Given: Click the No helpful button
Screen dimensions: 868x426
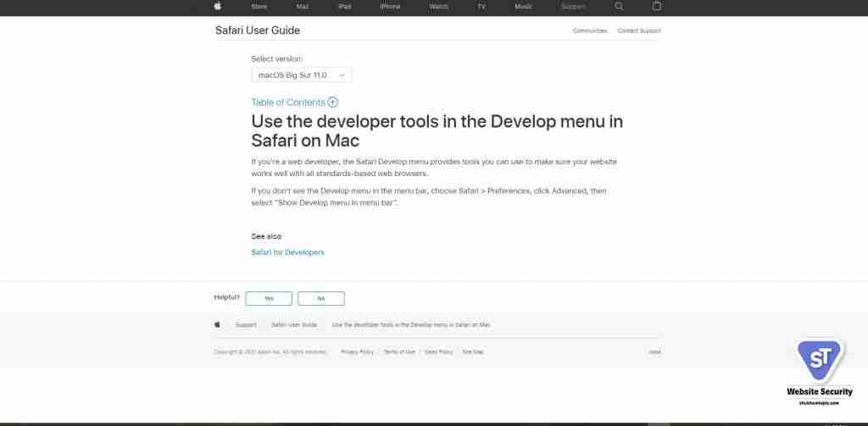Looking at the screenshot, I should [x=321, y=298].
